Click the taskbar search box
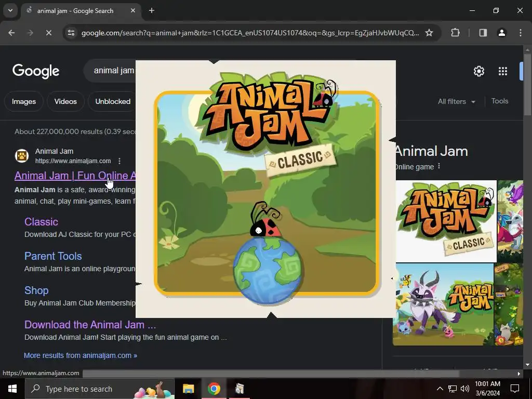The image size is (532, 399). [x=99, y=389]
